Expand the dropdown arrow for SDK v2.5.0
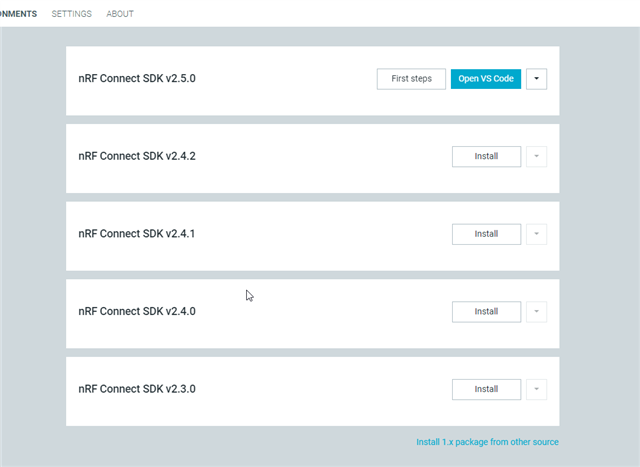Image resolution: width=640 pixels, height=467 pixels. pyautogui.click(x=536, y=79)
